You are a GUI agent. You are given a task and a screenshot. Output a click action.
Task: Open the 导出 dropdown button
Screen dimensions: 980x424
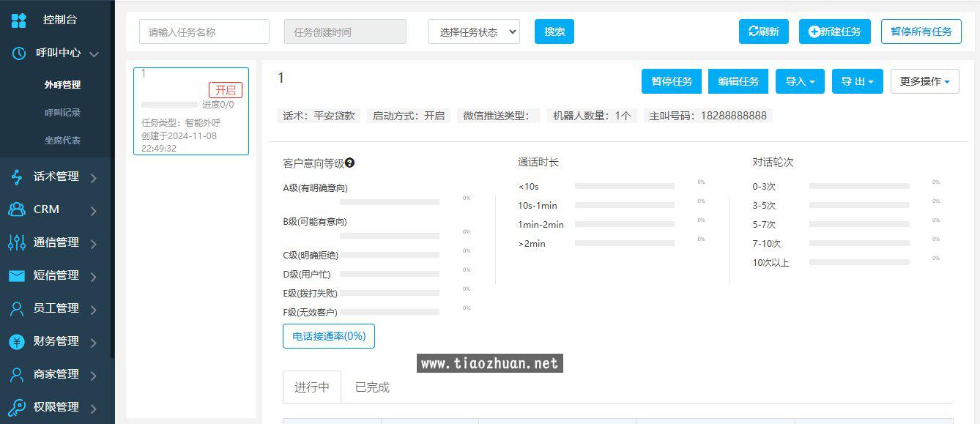[857, 81]
